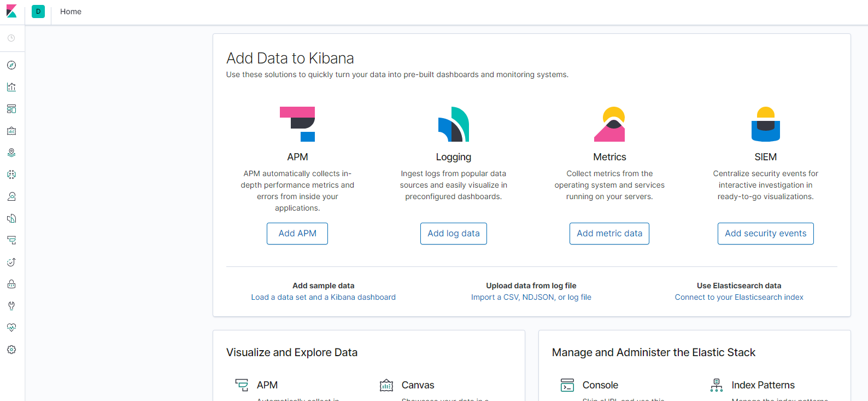Viewport: 868px width, 401px height.
Task: Click the description 'Collect metrics from the operating system'
Action: pos(609,185)
